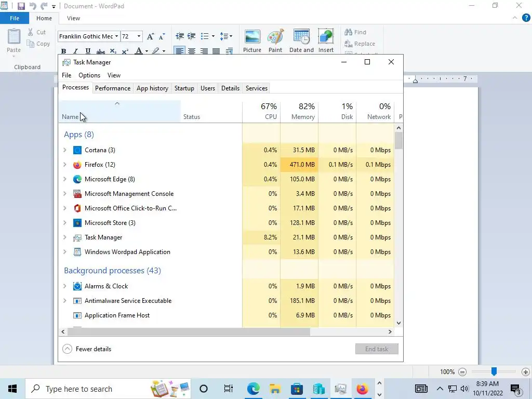Screen dimensions: 532x399
Task: Click the Firefox taskbar icon
Action: (362, 389)
